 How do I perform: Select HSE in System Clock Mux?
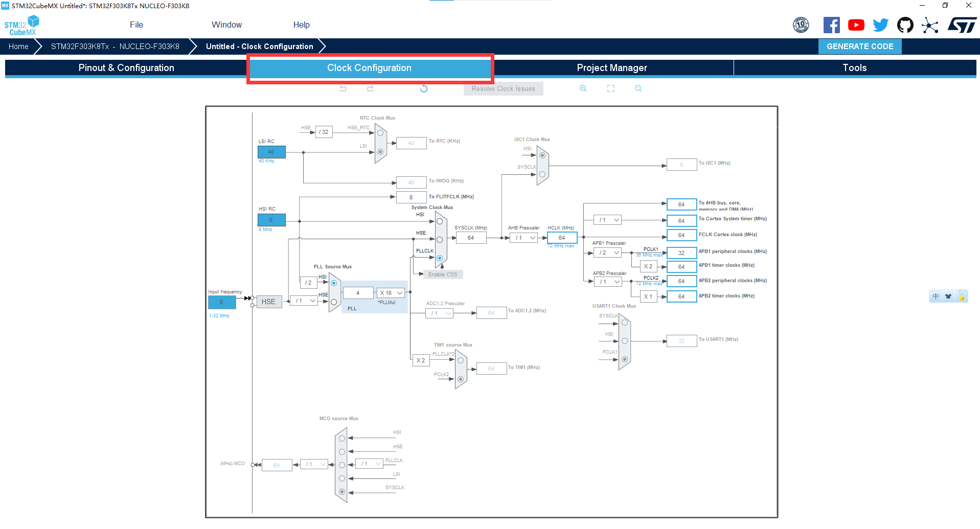tap(440, 240)
